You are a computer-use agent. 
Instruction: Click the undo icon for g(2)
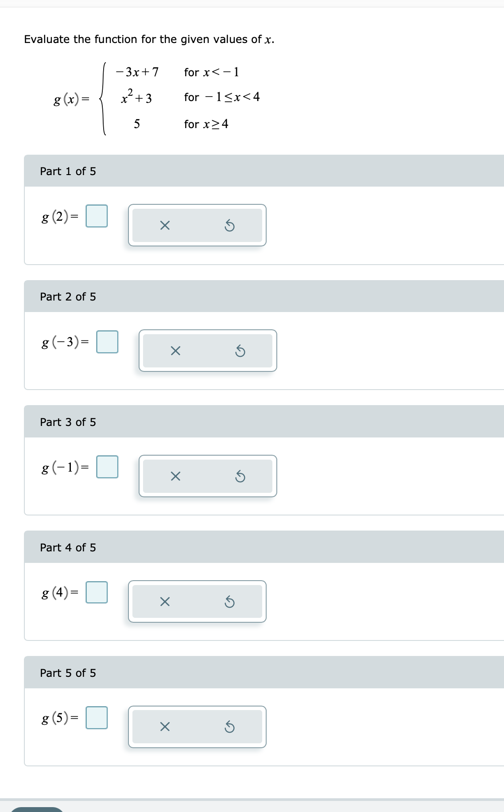tap(229, 226)
